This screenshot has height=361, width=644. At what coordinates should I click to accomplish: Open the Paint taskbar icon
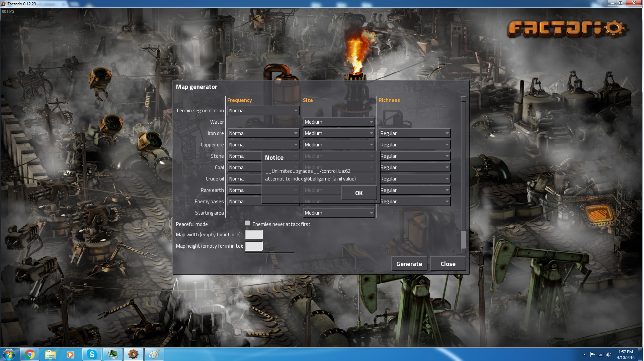(x=154, y=355)
